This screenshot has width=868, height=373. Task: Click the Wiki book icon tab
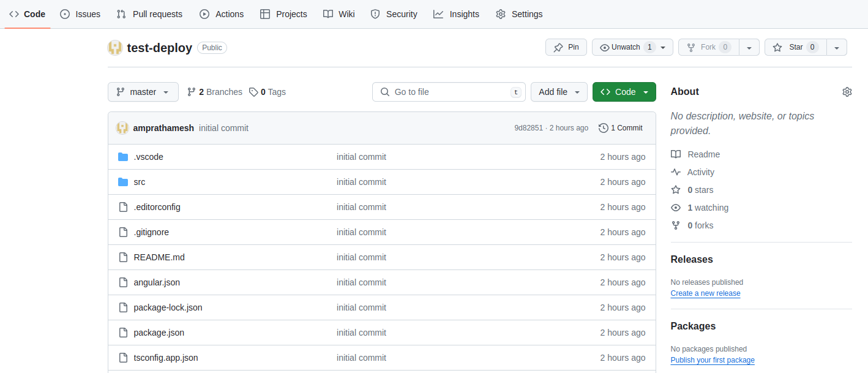(x=339, y=13)
